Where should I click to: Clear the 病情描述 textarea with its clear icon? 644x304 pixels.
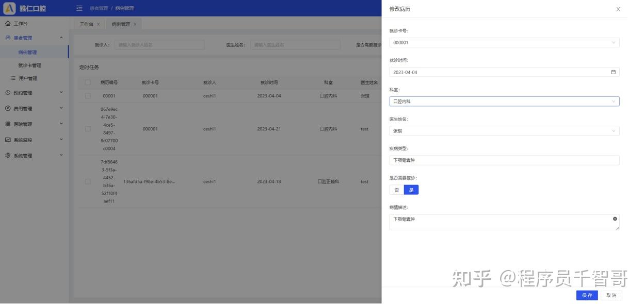[x=615, y=219]
